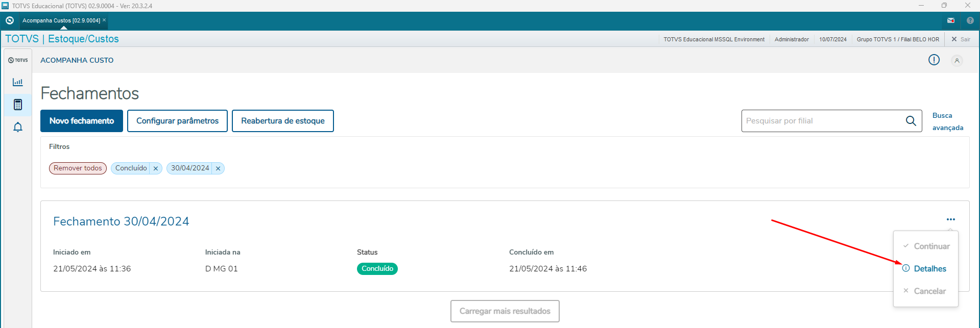Click the TOTVS home logo icon

click(x=9, y=20)
